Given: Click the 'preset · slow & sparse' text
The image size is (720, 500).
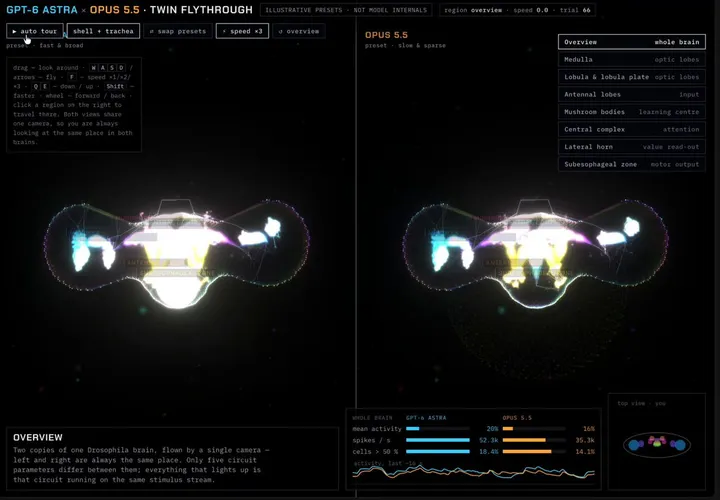Looking at the screenshot, I should (405, 45).
